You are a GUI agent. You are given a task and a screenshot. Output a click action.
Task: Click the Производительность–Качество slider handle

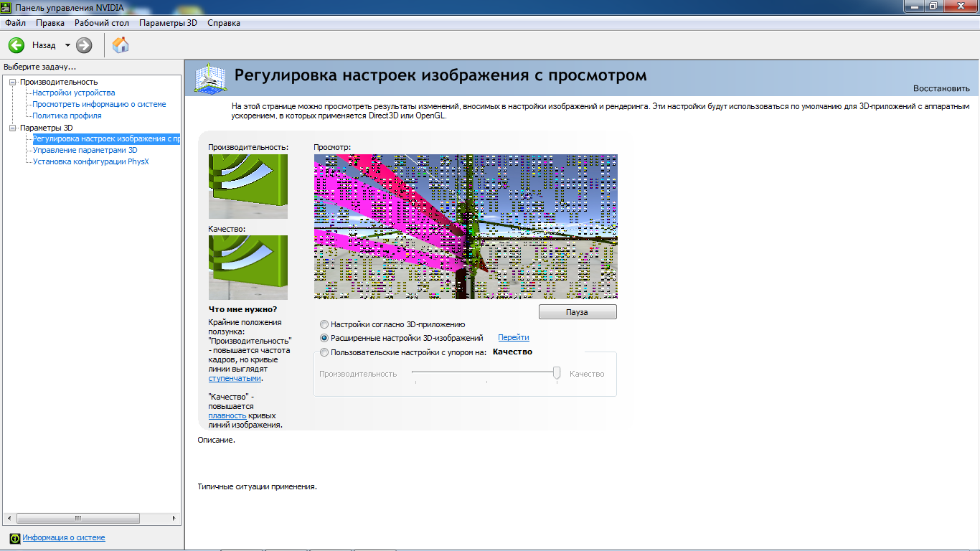[557, 373]
